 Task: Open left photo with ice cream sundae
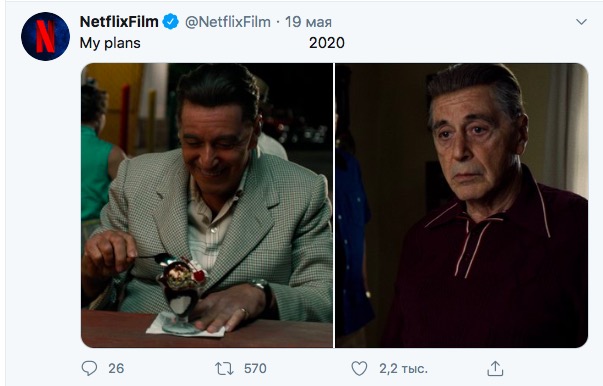click(x=207, y=205)
